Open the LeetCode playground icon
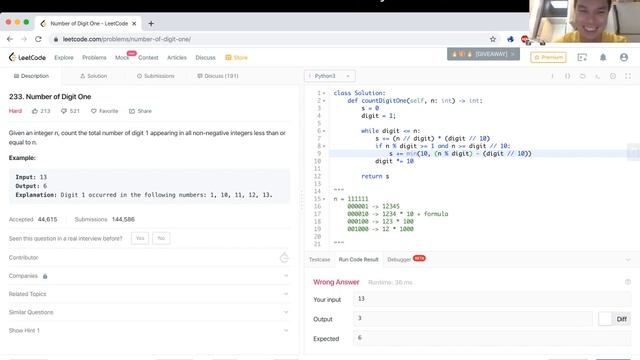 582,58
